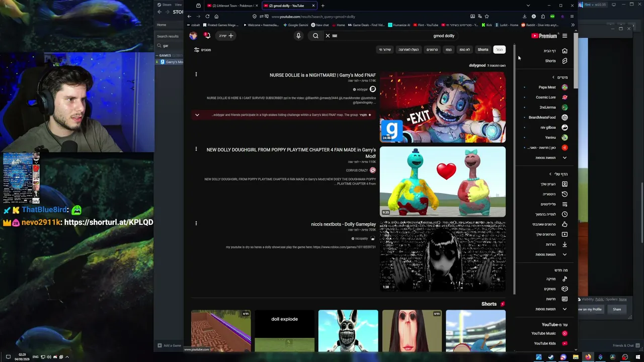Click the YouTube voice search microphone icon
The image size is (644, 362).
click(298, 36)
